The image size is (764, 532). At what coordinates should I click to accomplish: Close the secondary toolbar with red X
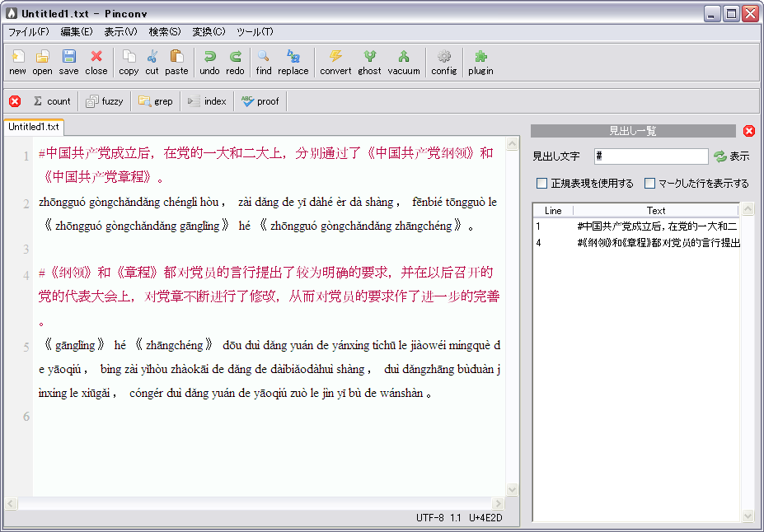coord(15,101)
